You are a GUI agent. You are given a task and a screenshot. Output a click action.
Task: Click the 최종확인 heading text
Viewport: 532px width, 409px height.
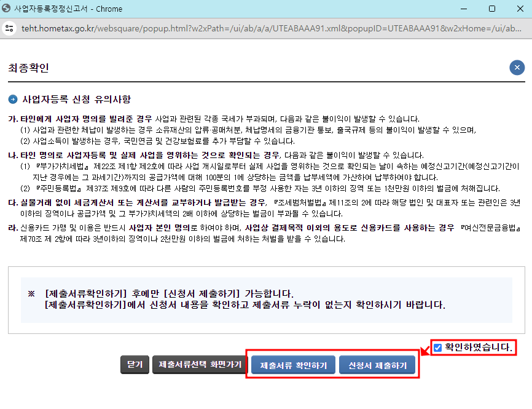[27, 68]
